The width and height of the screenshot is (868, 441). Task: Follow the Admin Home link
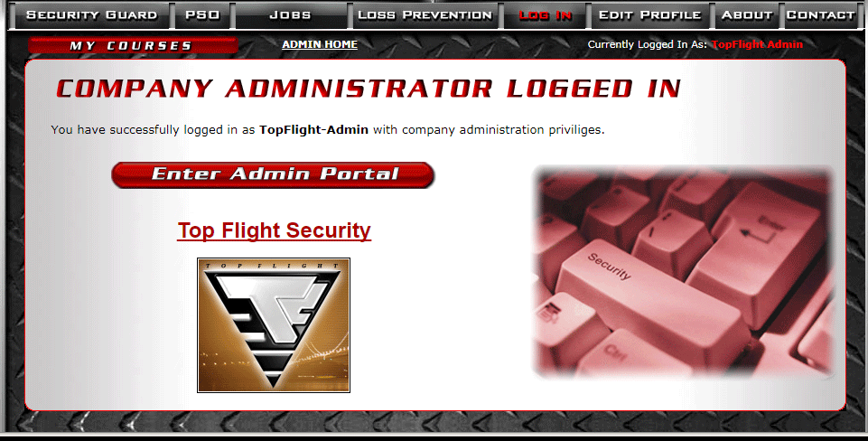320,44
